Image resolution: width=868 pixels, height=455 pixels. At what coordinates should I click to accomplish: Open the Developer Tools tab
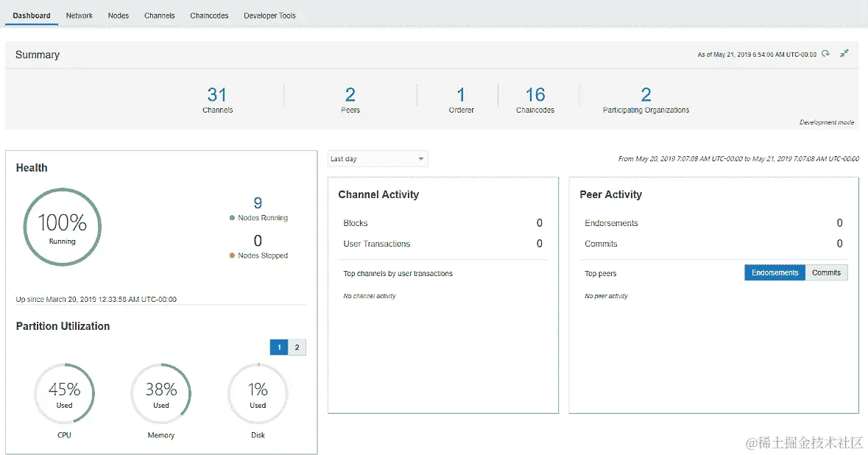tap(269, 15)
